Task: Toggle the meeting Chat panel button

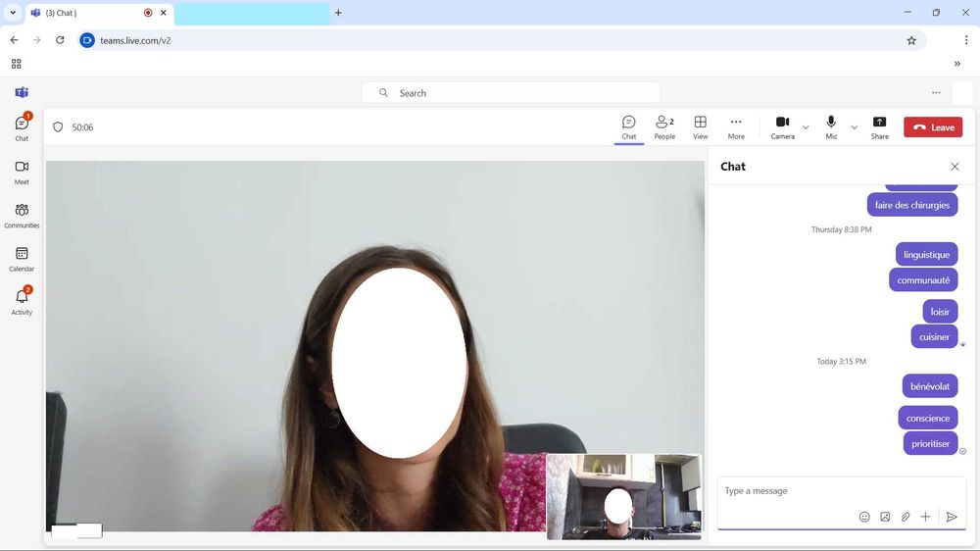Action: tap(629, 127)
